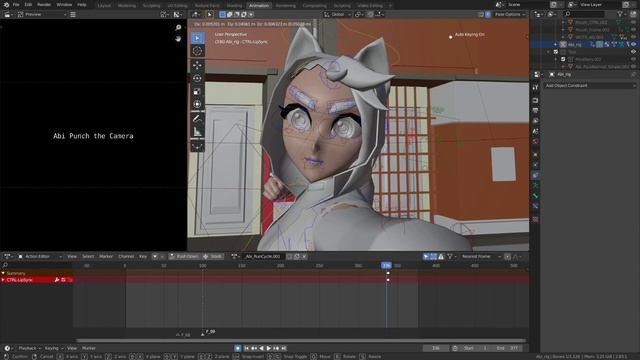
Task: Expand the Abi_rig row in outliner
Action: pyautogui.click(x=556, y=44)
